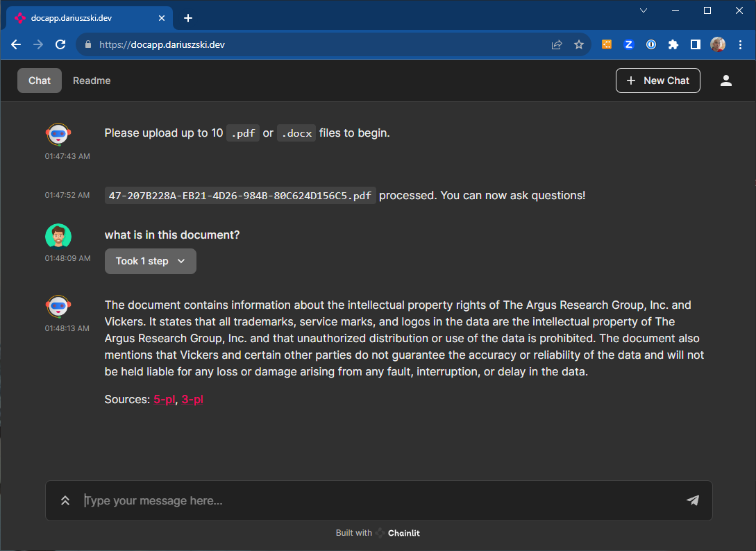Image resolution: width=756 pixels, height=551 pixels.
Task: Click the 1Password extension icon
Action: click(651, 44)
